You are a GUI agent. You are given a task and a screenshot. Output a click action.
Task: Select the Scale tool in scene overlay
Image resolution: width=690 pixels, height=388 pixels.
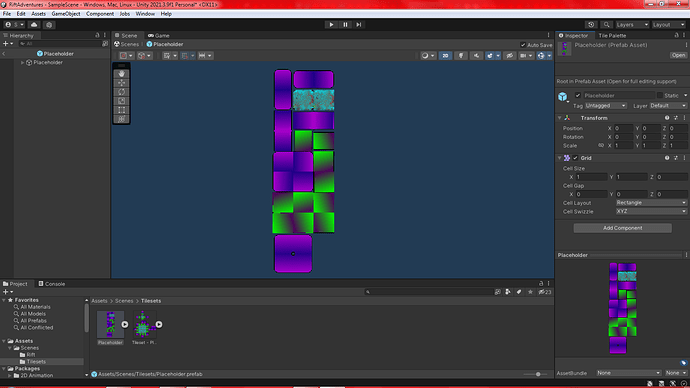(x=121, y=101)
